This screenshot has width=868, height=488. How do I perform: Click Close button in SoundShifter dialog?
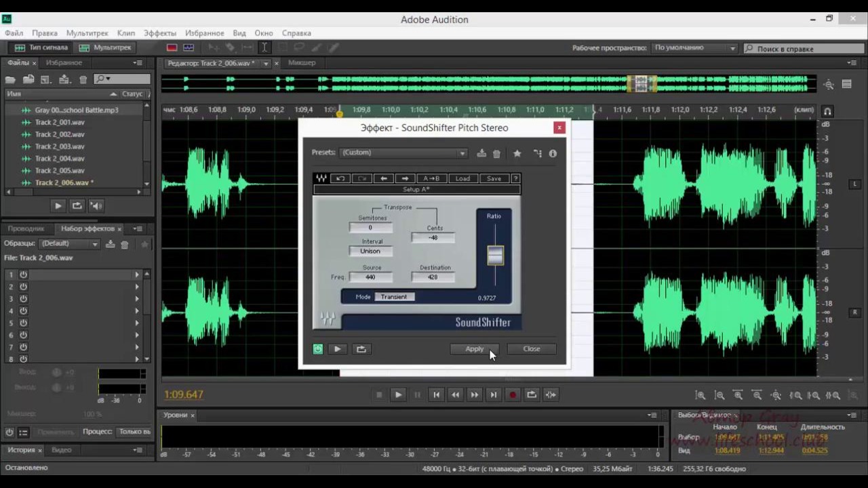(532, 349)
